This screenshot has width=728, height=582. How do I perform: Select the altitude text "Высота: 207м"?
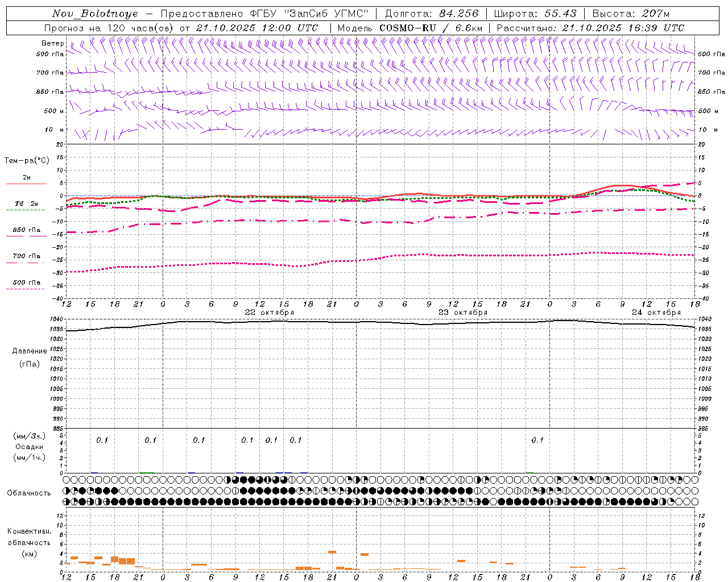(631, 14)
